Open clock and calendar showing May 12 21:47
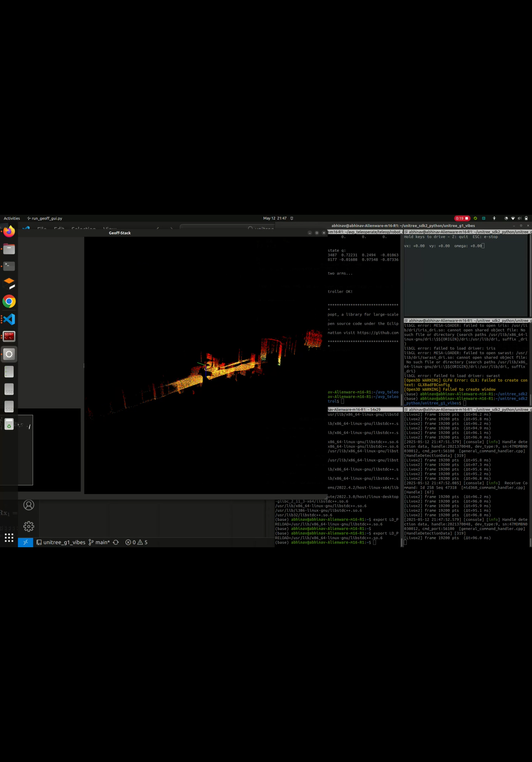532x762 pixels. (275, 218)
